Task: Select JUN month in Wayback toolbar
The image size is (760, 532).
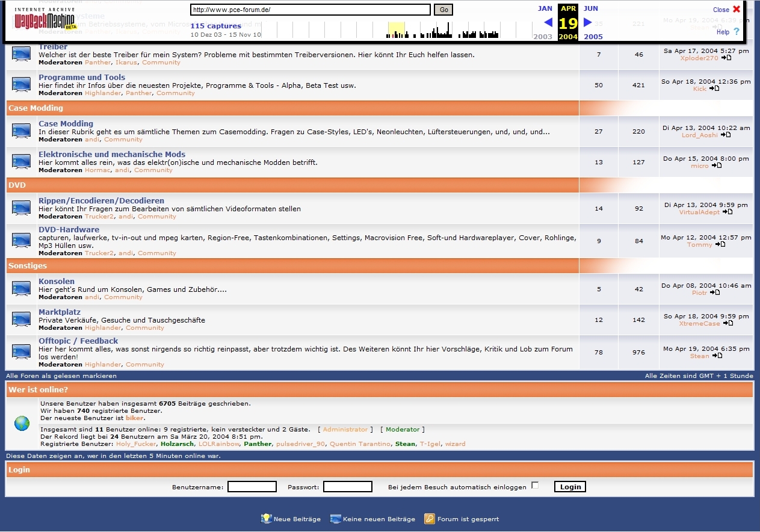Action: [x=591, y=8]
